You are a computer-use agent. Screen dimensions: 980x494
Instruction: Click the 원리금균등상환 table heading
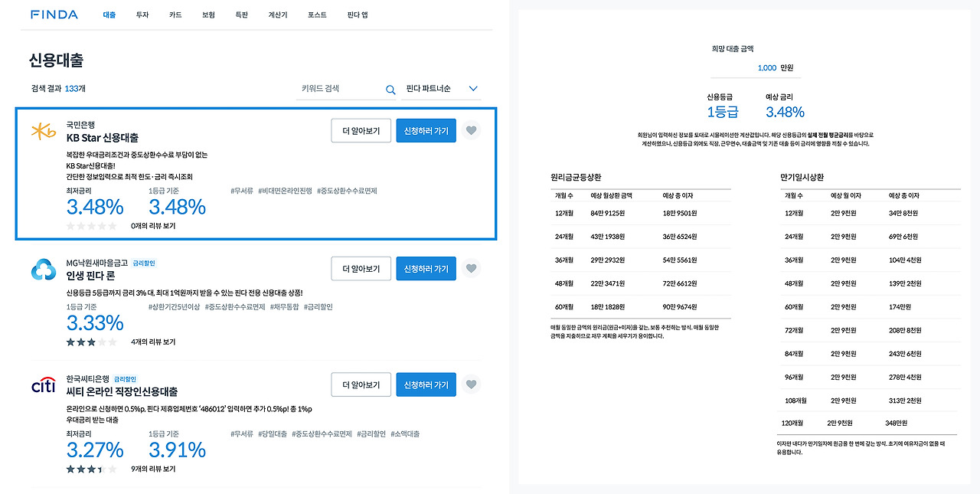pyautogui.click(x=576, y=177)
